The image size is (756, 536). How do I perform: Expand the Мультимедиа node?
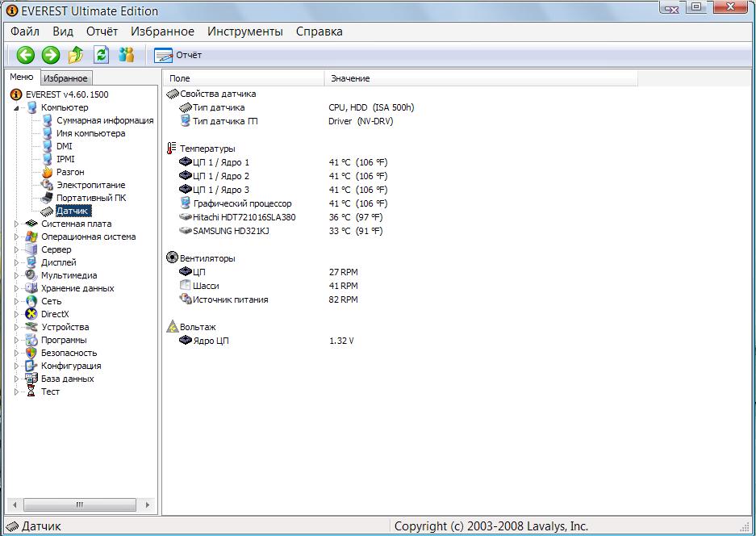[16, 275]
